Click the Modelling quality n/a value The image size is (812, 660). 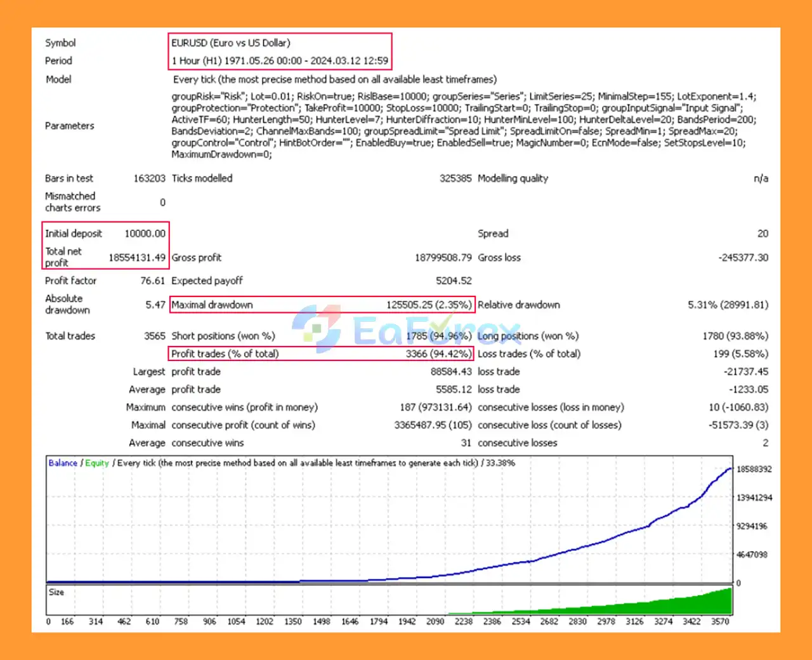pos(761,179)
